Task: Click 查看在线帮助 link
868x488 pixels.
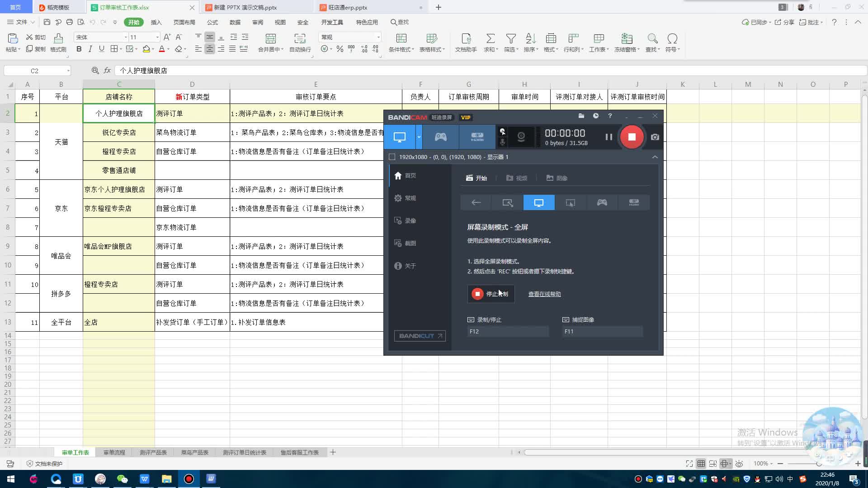Action: coord(544,294)
